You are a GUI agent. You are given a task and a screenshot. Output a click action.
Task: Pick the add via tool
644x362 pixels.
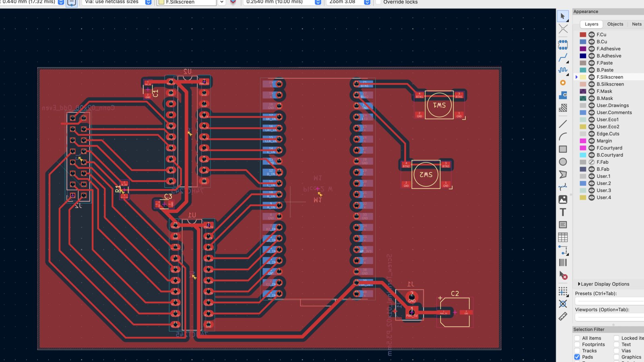(563, 83)
